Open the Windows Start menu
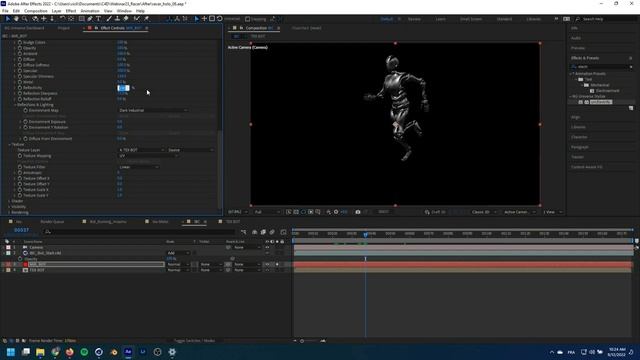Image resolution: width=640 pixels, height=360 pixels. 11,351
